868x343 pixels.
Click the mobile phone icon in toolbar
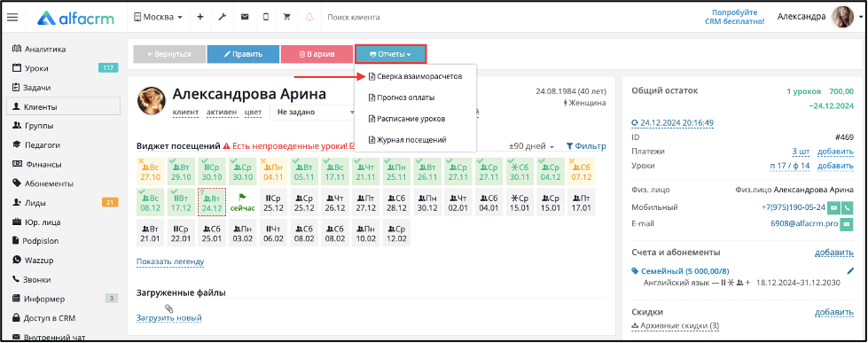(266, 17)
